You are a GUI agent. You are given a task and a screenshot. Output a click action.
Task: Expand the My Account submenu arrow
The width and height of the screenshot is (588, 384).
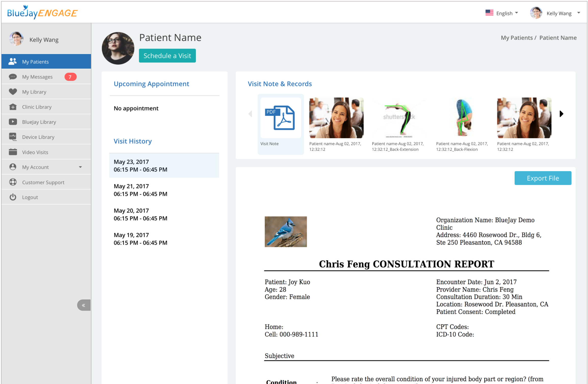coord(80,167)
